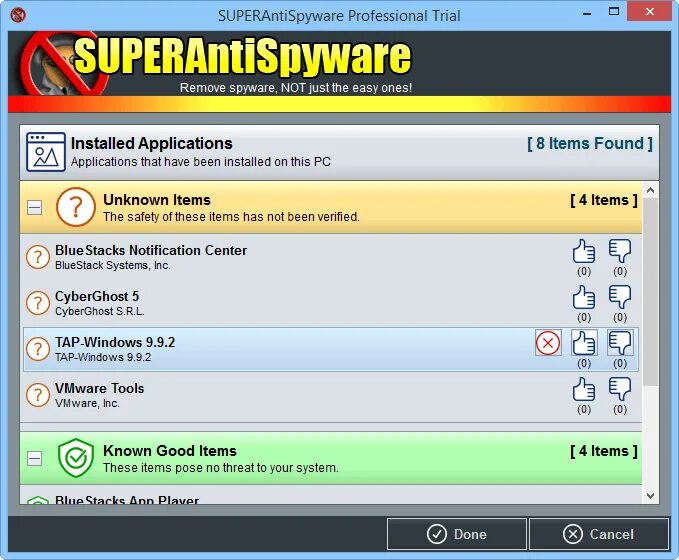
Task: Click question mark icon beside CyberGhost 5
Action: (38, 303)
